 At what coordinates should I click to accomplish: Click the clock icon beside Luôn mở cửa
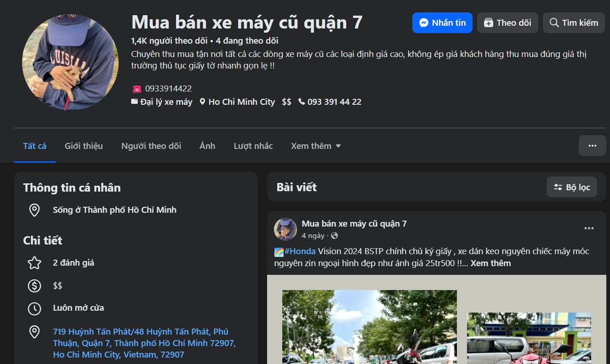click(x=34, y=308)
